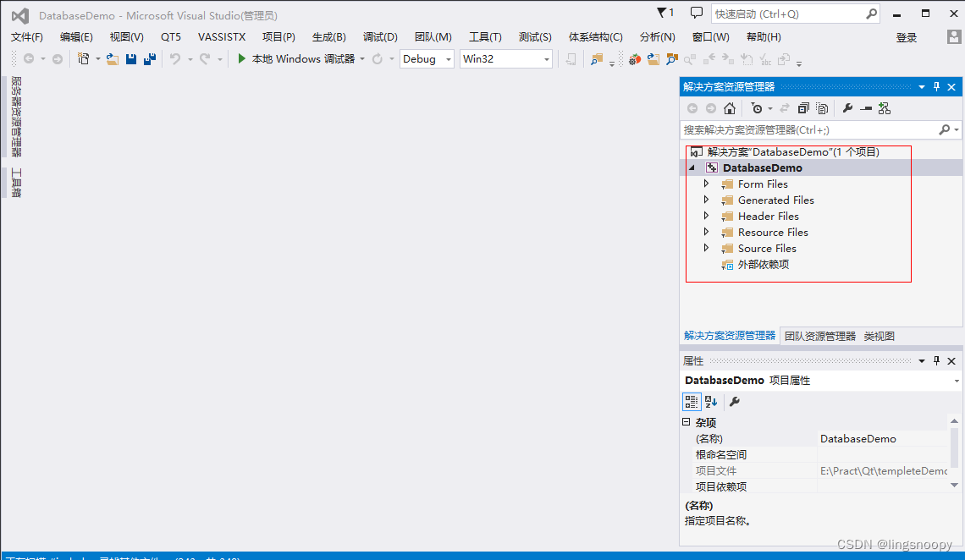Image resolution: width=965 pixels, height=560 pixels.
Task: Close the 属性 panel
Action: [951, 361]
